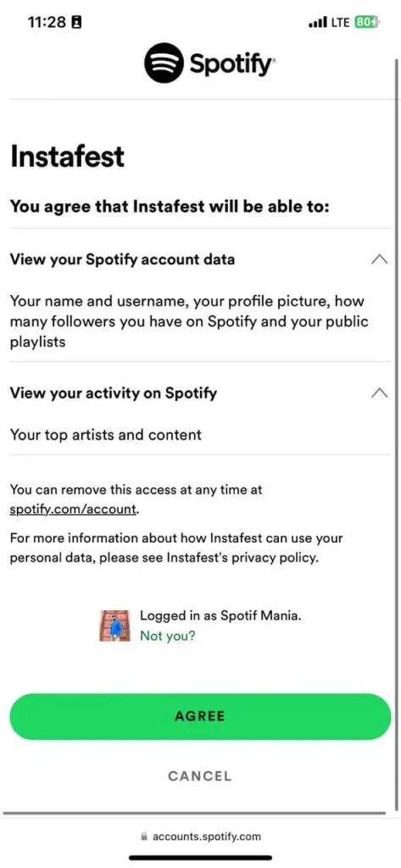Open the spotify.com/account link
401x868 pixels.
73,509
